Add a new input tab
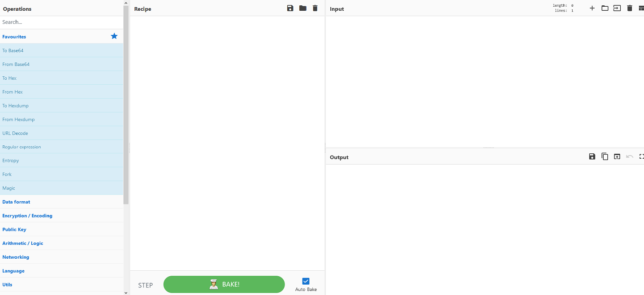644x295 pixels. click(592, 8)
